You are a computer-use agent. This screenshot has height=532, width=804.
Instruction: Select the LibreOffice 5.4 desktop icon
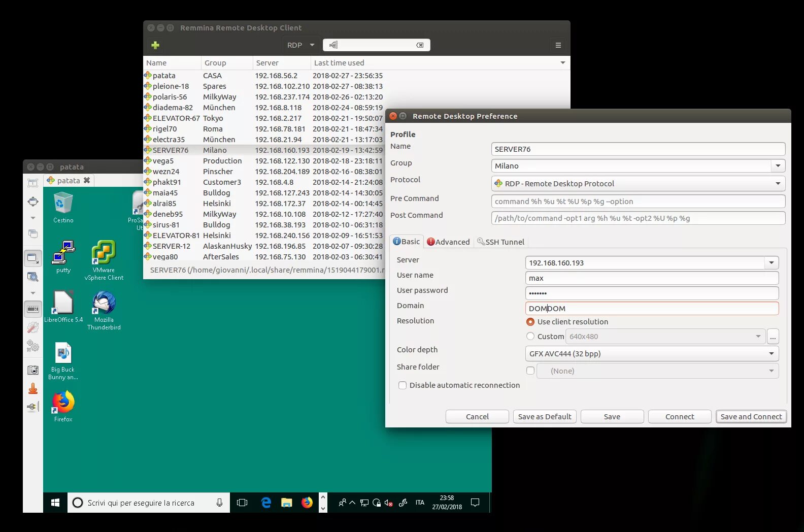tap(63, 307)
